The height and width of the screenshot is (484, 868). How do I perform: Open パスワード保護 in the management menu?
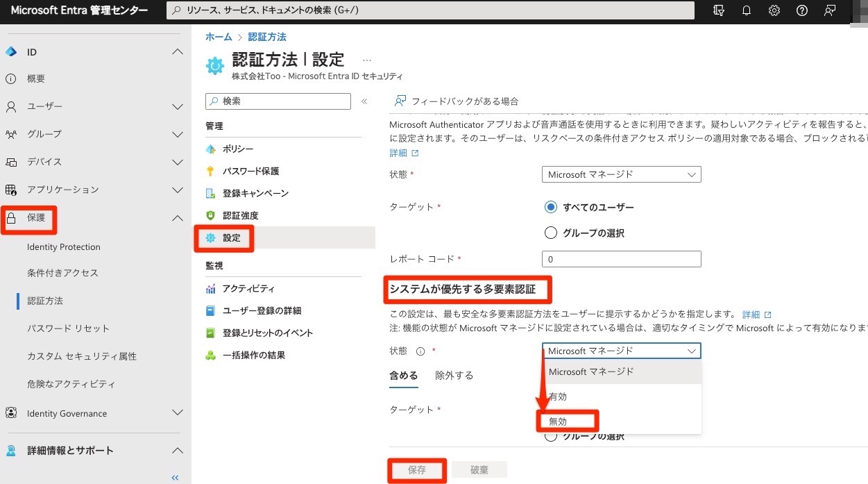(x=250, y=171)
